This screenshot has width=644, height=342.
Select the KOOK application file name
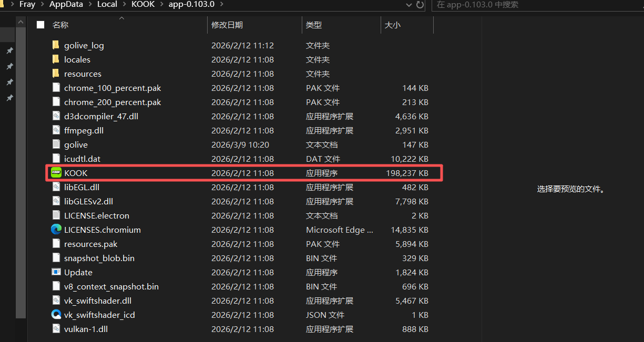point(76,173)
